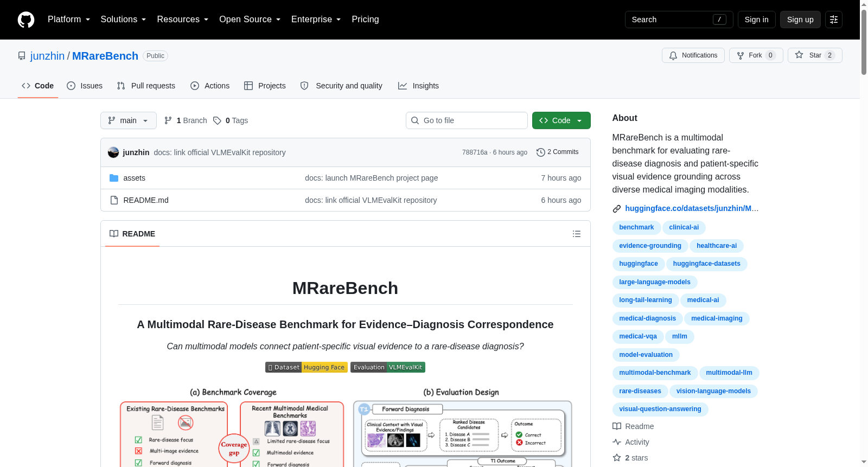868x467 pixels.
Task: Open the MRareBench repository name link
Action: pyautogui.click(x=105, y=56)
